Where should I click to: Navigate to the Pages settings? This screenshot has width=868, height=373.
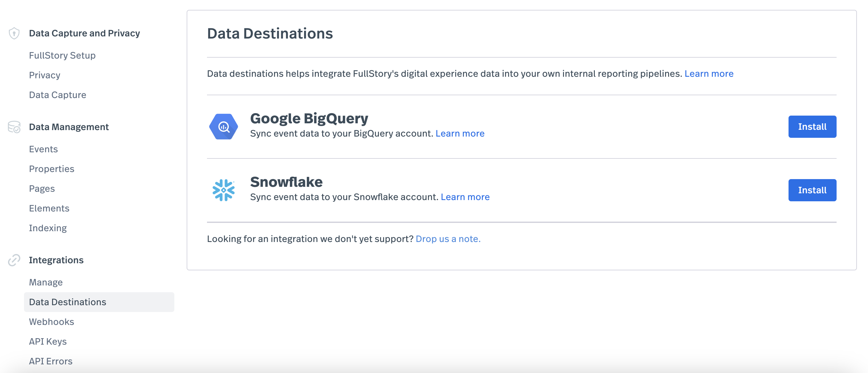coord(42,189)
